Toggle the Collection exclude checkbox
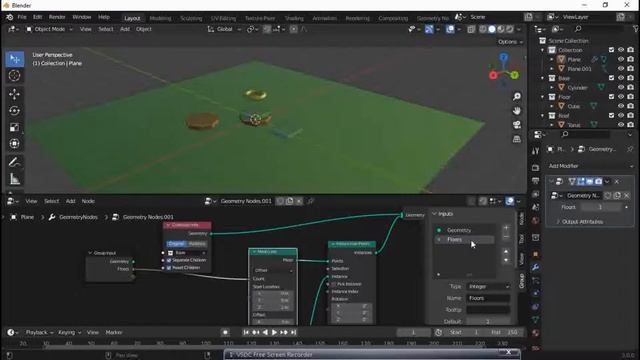Image resolution: width=640 pixels, height=360 pixels. [611, 50]
